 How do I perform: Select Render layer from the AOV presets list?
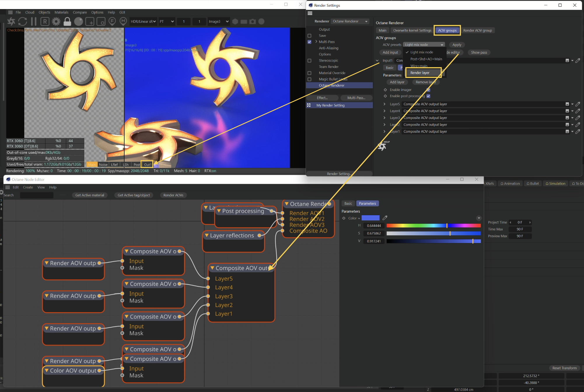[x=420, y=73]
